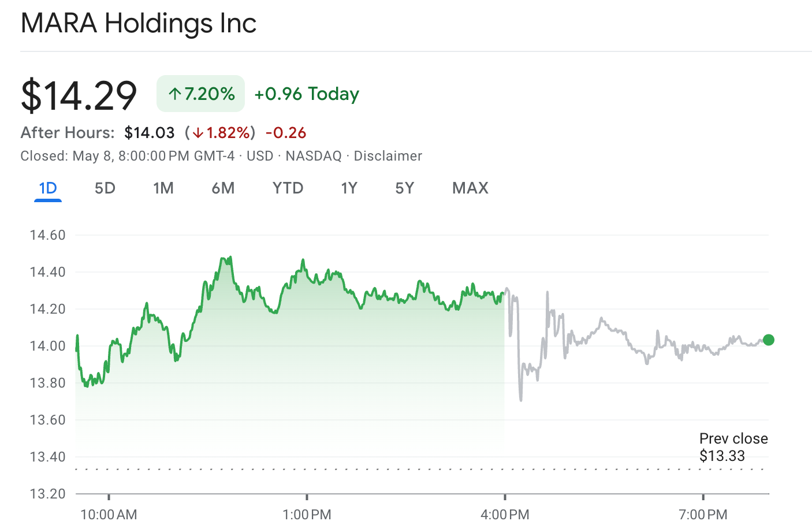This screenshot has width=812, height=532.
Task: Select the $14.29 current price text
Action: click(x=78, y=94)
